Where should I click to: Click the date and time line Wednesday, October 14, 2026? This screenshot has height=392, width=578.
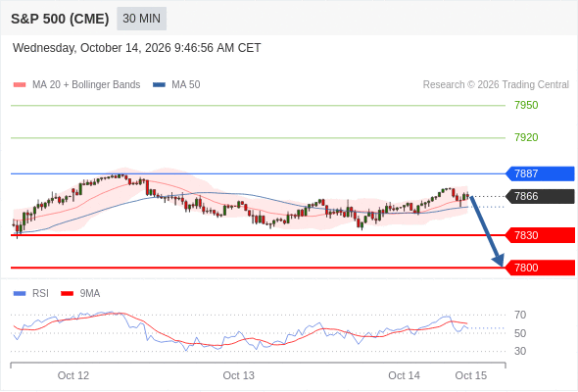click(137, 48)
